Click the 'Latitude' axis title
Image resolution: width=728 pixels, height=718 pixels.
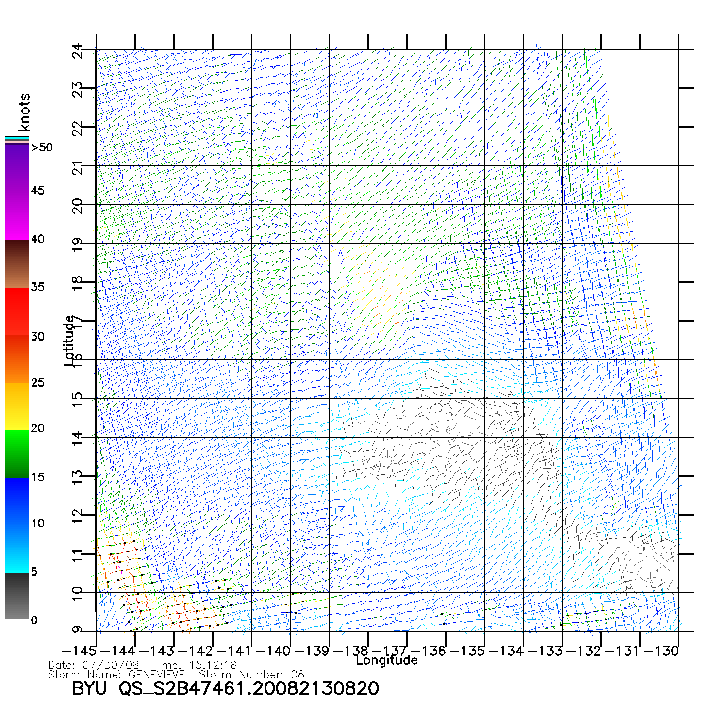69,340
